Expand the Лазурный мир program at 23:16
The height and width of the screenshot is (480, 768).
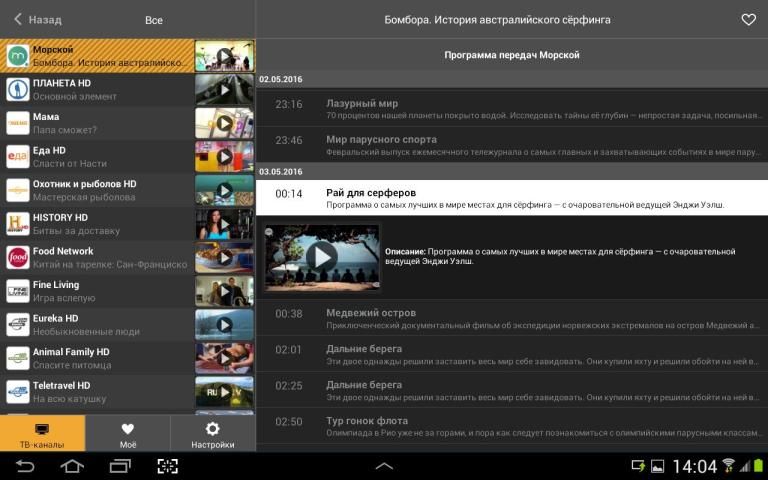pos(510,109)
